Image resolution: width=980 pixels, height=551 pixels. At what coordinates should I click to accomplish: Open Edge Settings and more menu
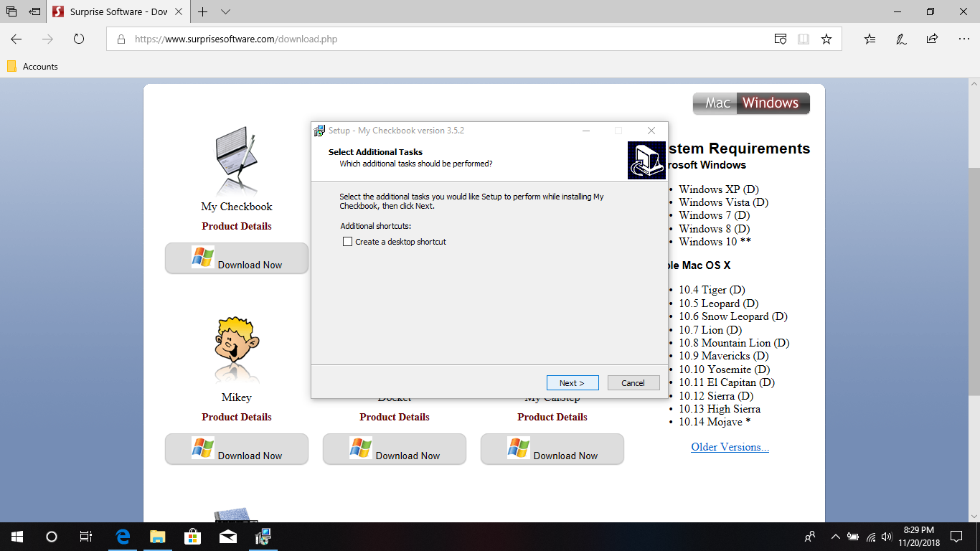pos(963,39)
